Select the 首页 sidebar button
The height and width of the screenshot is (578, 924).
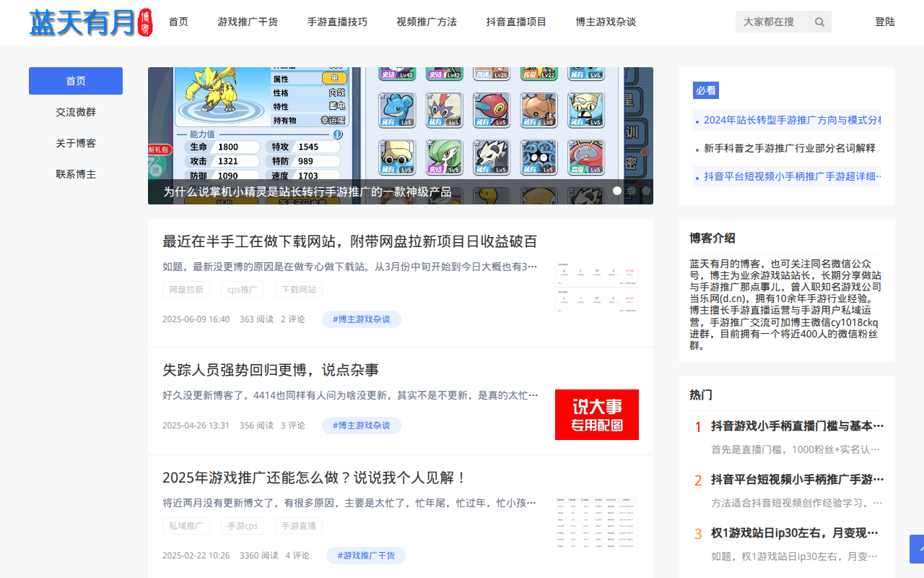click(x=76, y=81)
